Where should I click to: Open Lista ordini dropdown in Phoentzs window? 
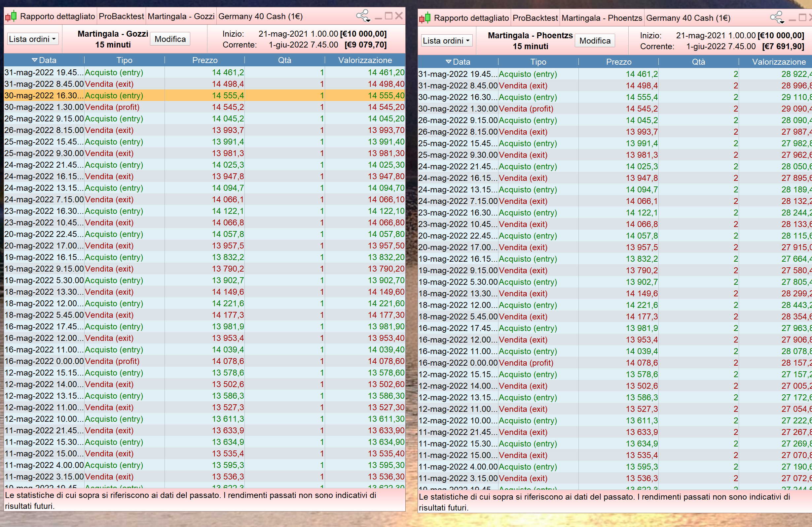pos(447,41)
